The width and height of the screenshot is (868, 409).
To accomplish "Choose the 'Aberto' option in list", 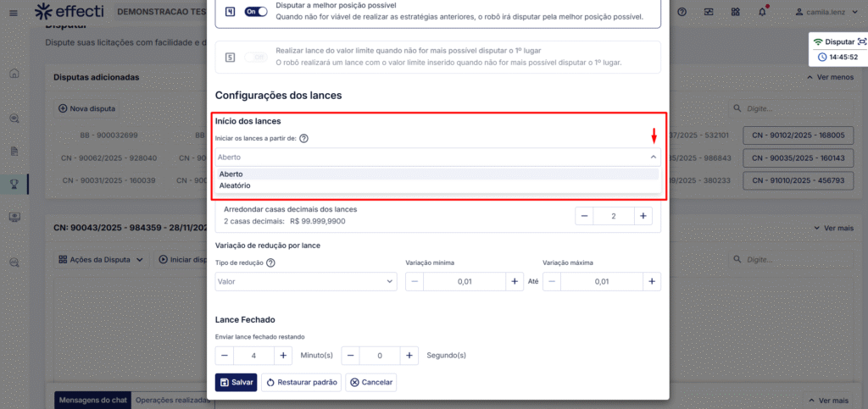I will (x=231, y=174).
